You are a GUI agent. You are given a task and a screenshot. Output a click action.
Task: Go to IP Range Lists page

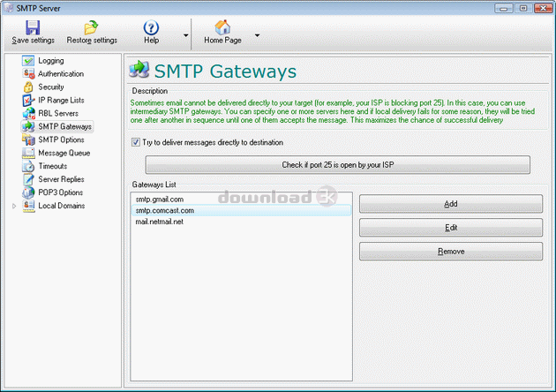tap(61, 101)
